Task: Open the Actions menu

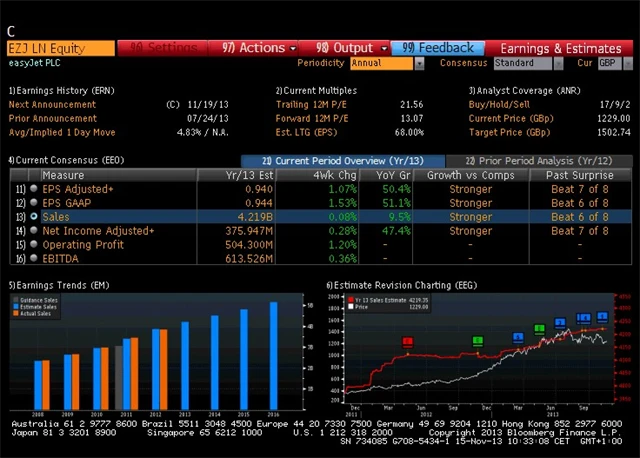Action: click(x=253, y=47)
